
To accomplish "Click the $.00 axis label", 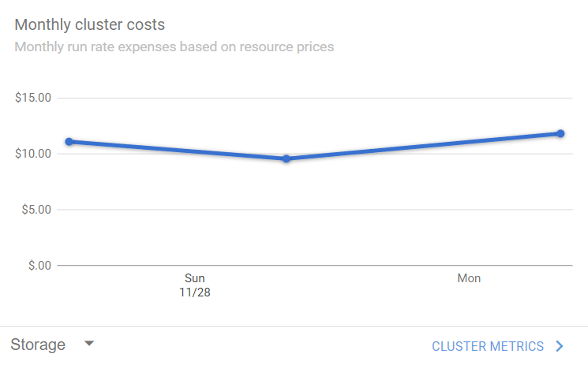I will 36,266.
